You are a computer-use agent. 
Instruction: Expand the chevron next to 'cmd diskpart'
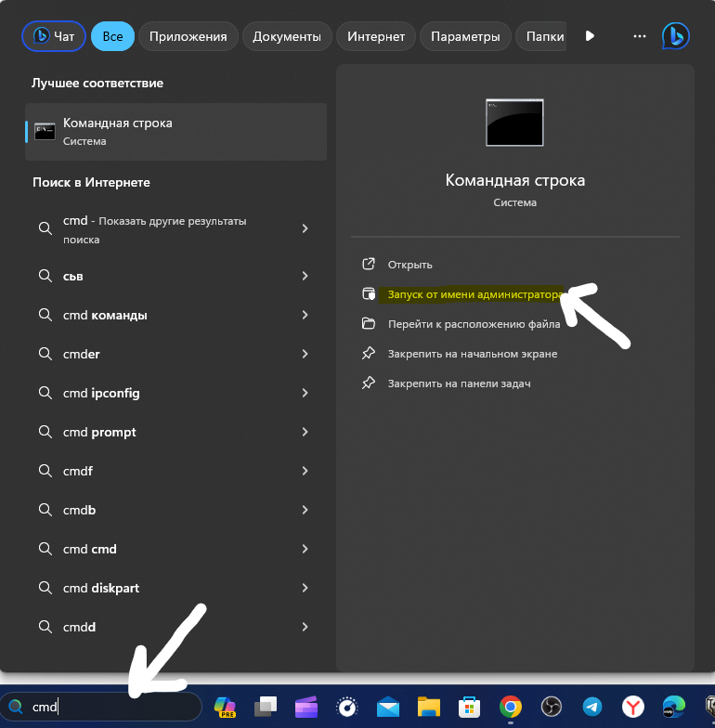[305, 588]
